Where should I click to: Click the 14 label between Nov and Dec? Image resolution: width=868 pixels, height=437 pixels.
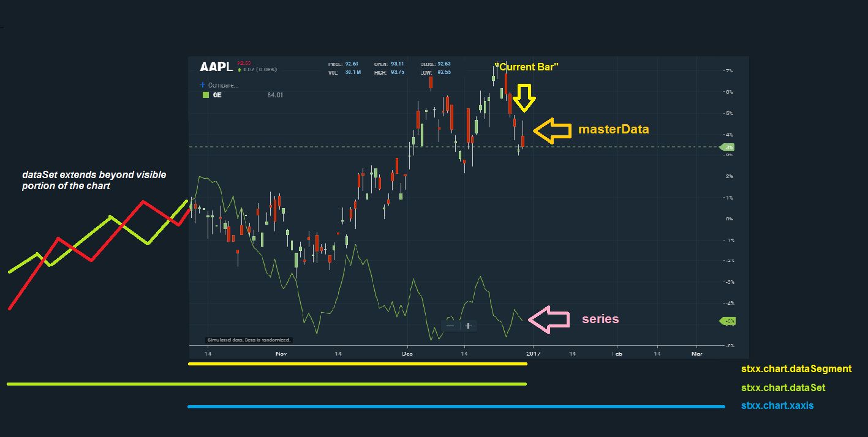(338, 353)
